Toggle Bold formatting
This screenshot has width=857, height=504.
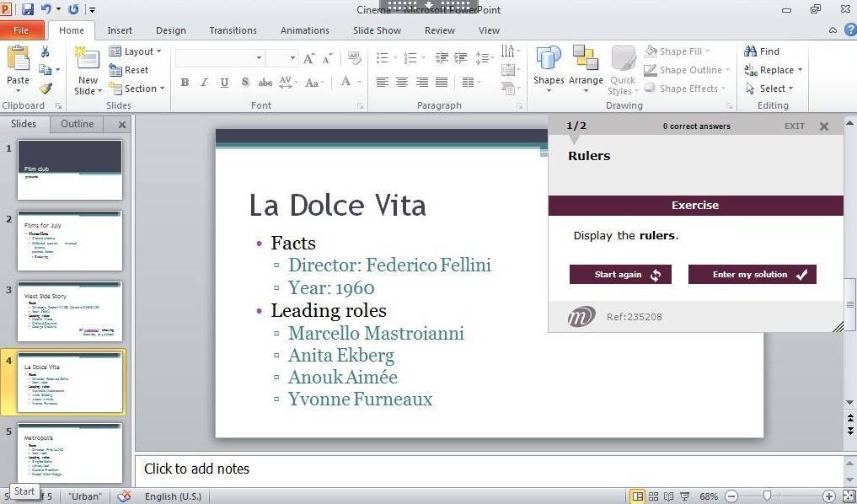tap(184, 83)
